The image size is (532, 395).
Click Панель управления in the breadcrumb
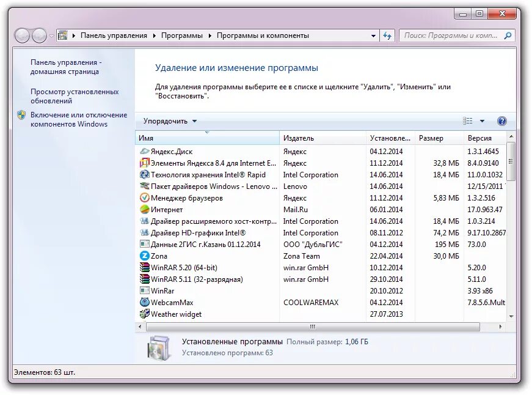[x=114, y=35]
